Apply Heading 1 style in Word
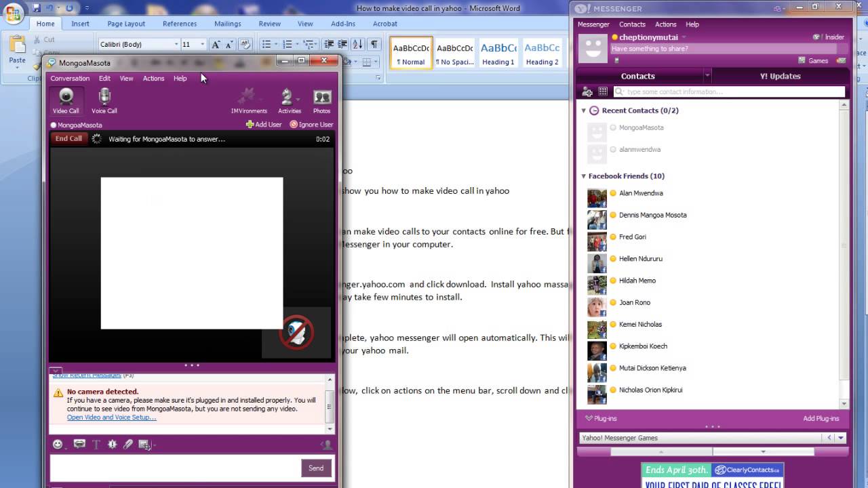Viewport: 868px width, 488px height. point(498,53)
